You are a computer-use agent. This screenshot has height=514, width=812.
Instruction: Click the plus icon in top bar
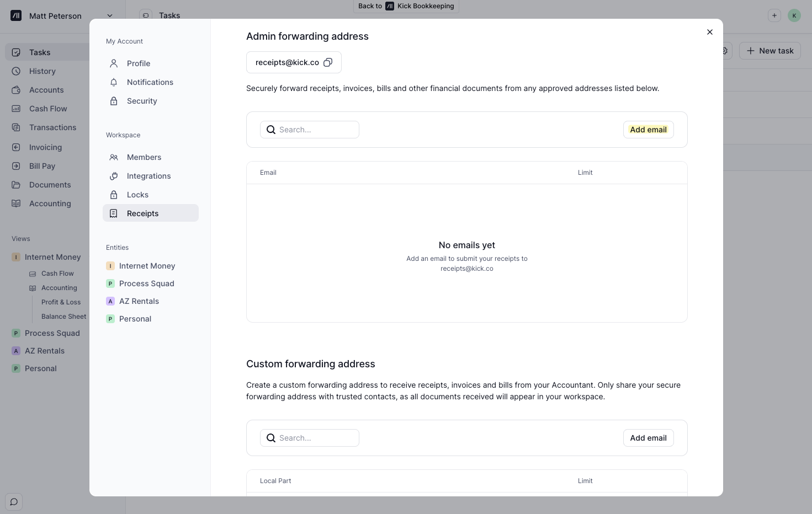coord(774,15)
